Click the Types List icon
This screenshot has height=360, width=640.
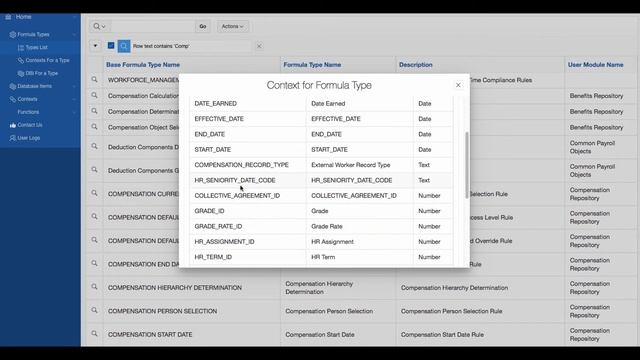click(x=21, y=48)
